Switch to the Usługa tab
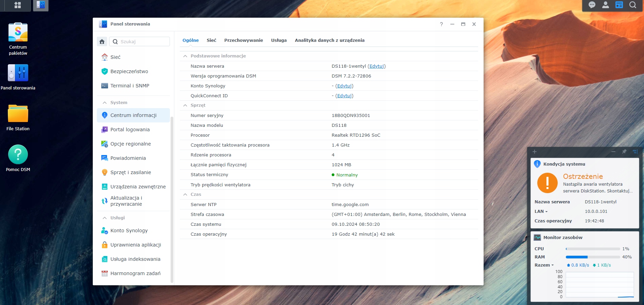Viewport: 644px width, 305px height. click(x=279, y=40)
